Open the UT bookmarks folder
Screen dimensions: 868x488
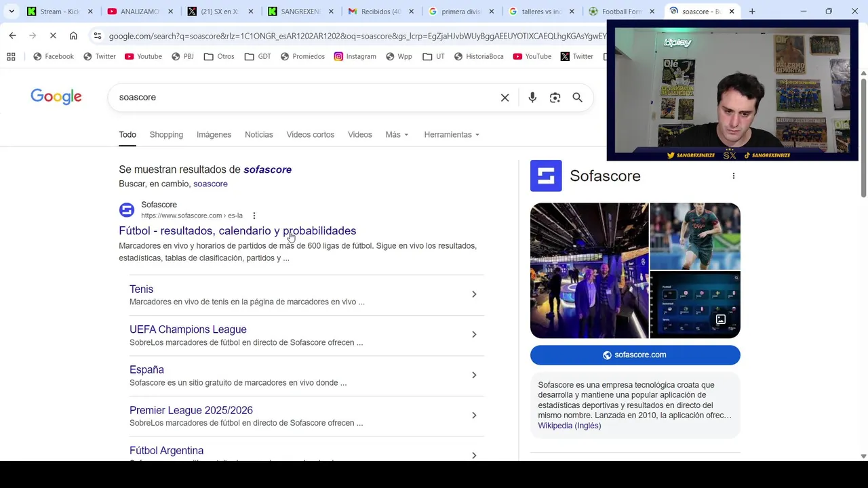pos(433,56)
